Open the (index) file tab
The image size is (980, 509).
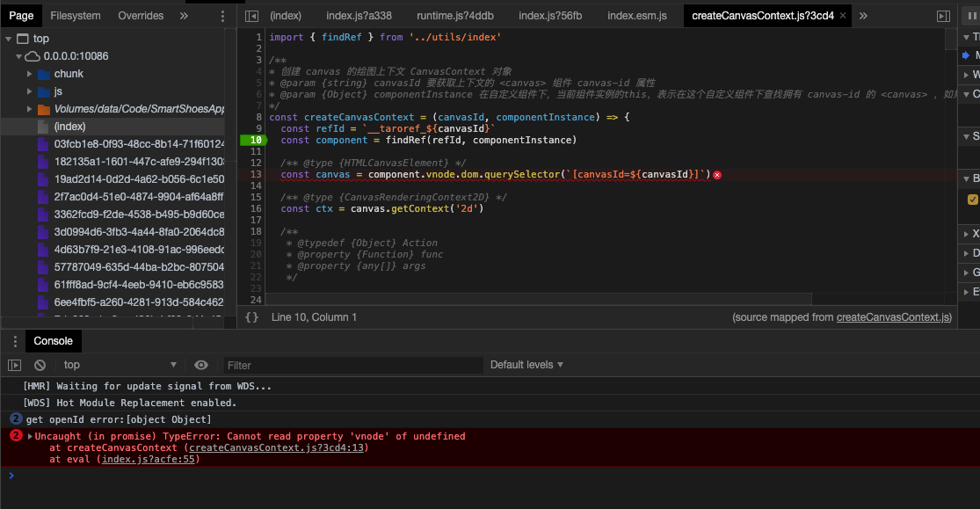coord(286,16)
